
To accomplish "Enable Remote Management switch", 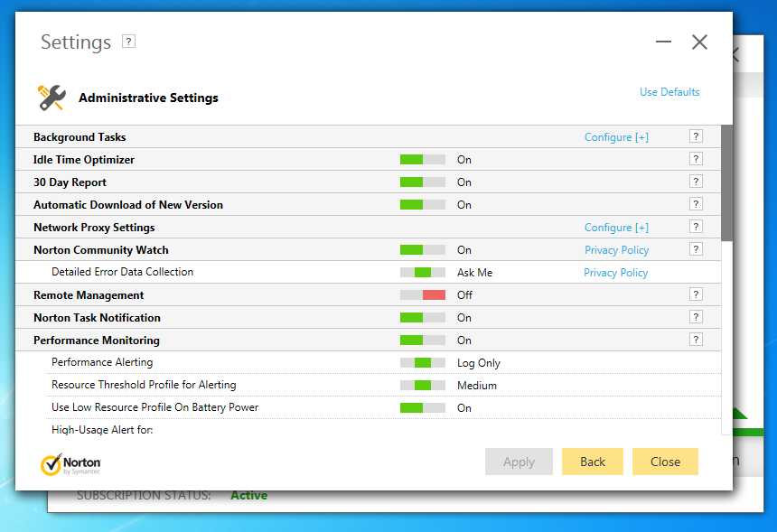I will point(423,295).
